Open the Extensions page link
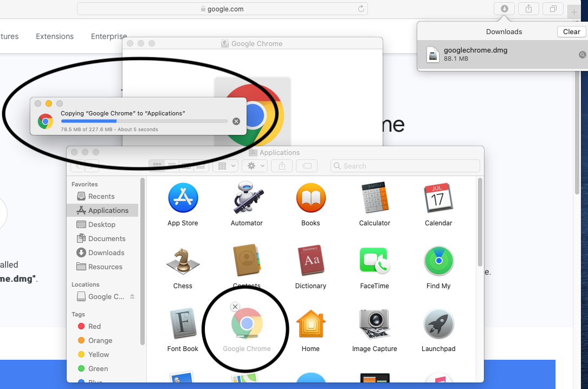The height and width of the screenshot is (389, 588). [x=55, y=36]
